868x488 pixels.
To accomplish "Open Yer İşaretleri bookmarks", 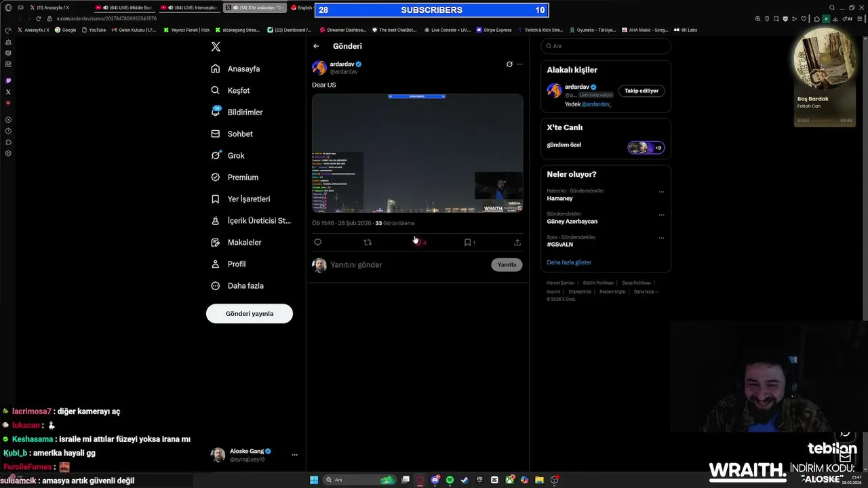I will [241, 199].
